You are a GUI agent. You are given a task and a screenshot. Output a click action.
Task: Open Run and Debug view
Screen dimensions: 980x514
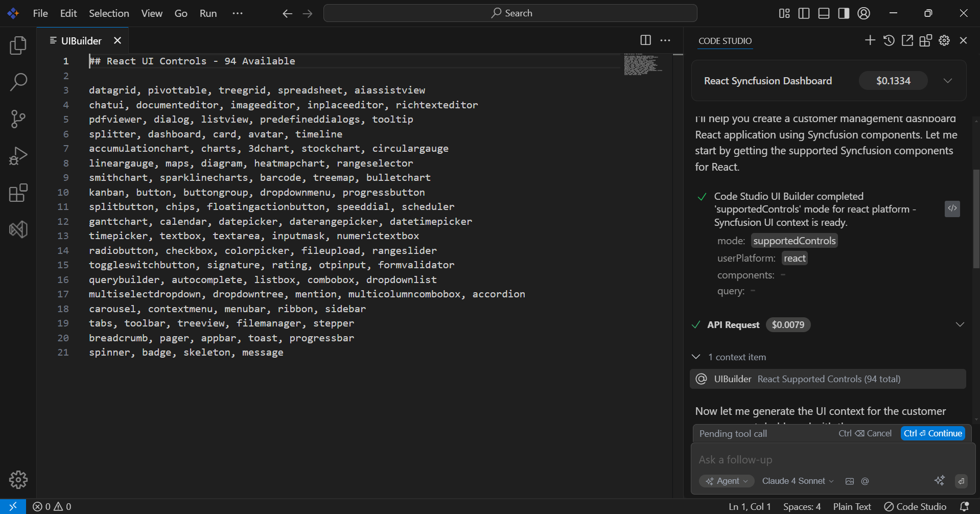[18, 156]
